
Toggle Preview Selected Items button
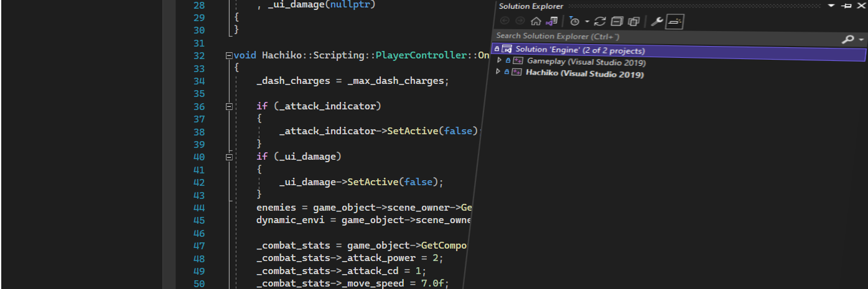[674, 22]
